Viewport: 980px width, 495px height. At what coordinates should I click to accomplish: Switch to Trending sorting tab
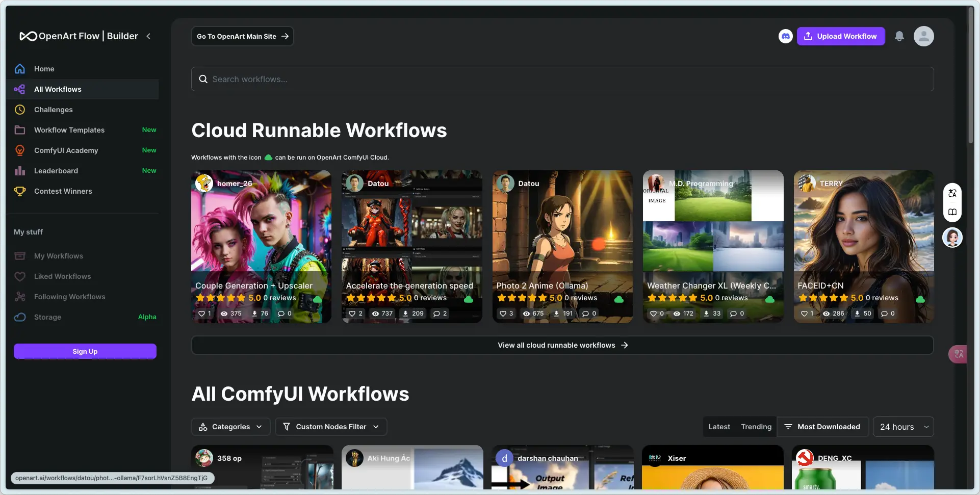[x=756, y=427]
